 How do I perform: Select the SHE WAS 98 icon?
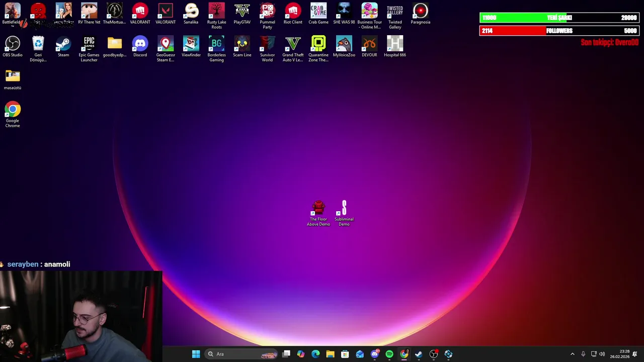[x=344, y=14]
